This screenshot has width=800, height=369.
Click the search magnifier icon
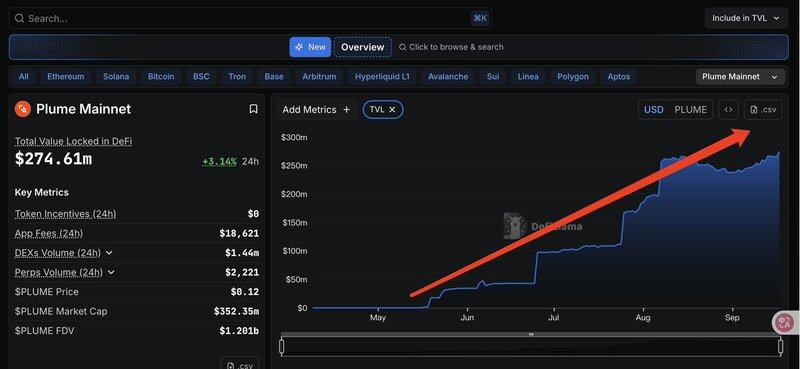coord(19,18)
